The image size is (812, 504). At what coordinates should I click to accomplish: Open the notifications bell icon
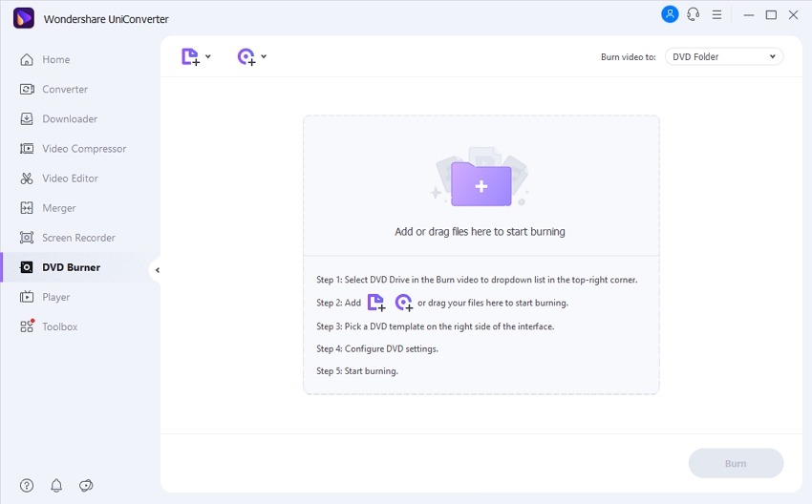click(x=56, y=485)
